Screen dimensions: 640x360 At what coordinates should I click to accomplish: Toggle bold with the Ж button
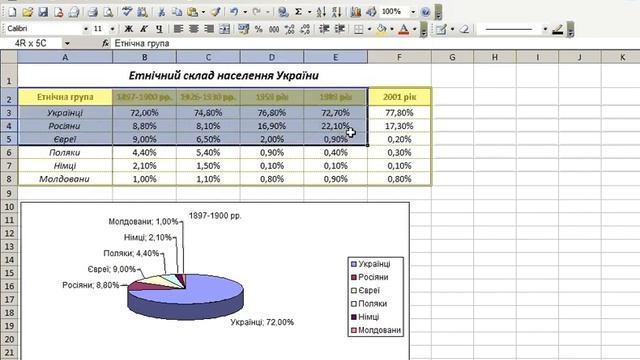coord(128,29)
